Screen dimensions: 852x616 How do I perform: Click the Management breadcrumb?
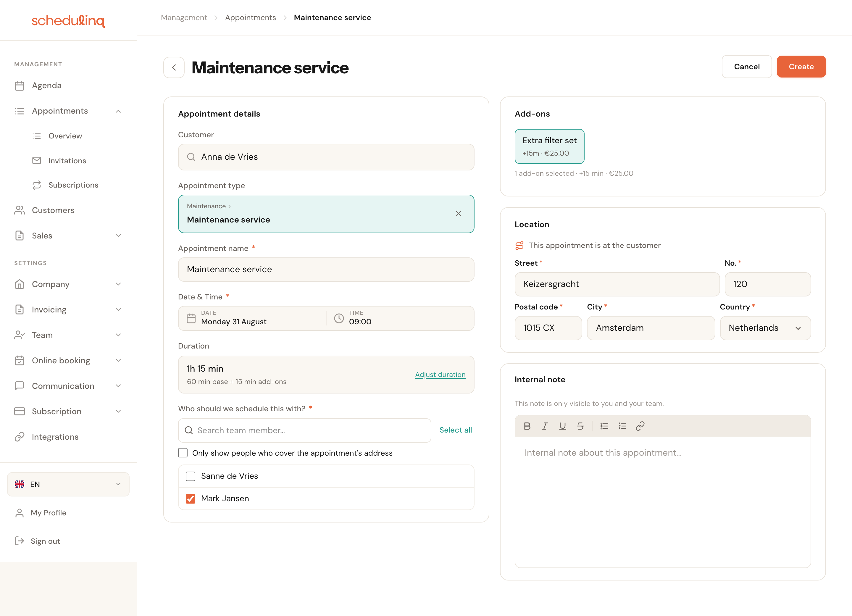click(x=184, y=18)
